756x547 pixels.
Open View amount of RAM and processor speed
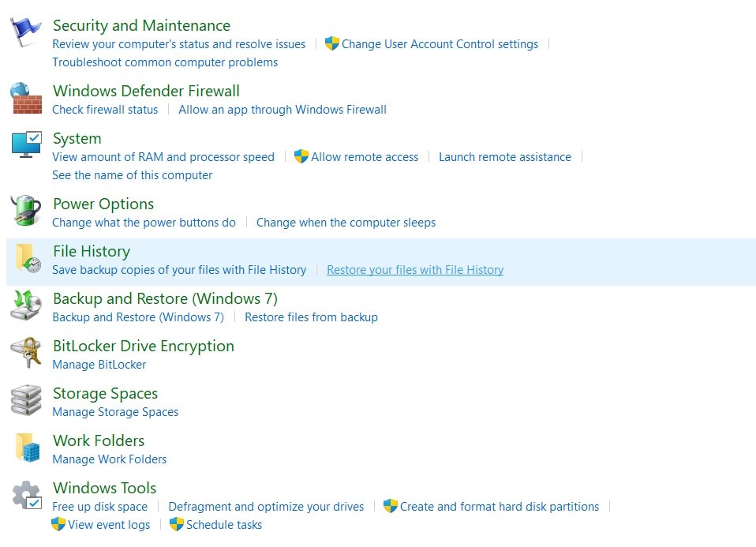(163, 157)
